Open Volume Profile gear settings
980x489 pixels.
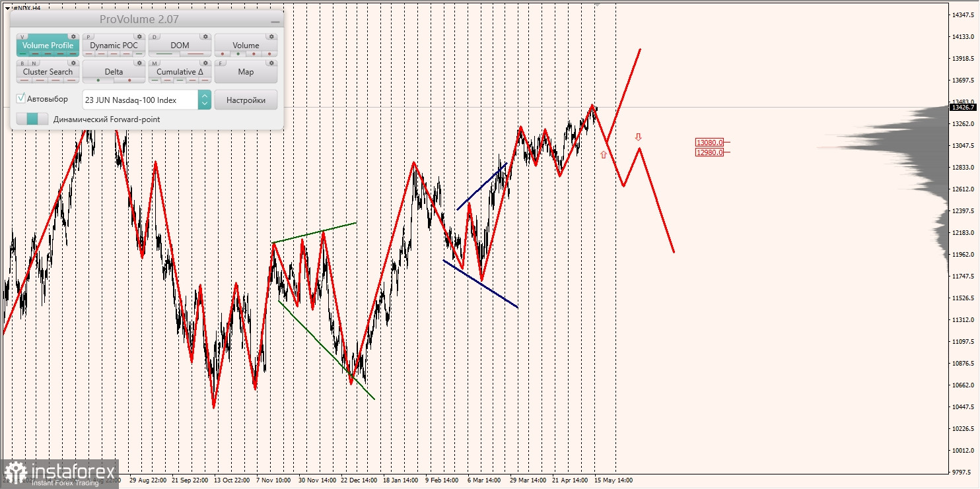[73, 36]
